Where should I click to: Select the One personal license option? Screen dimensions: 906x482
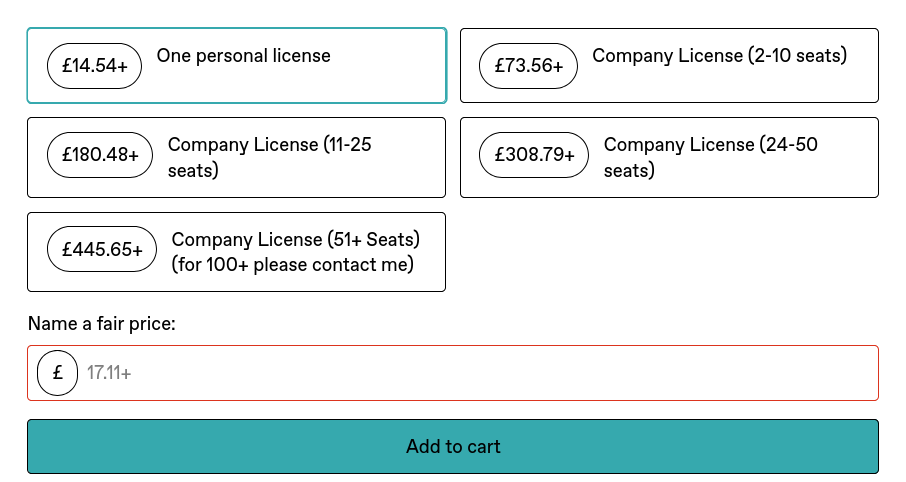click(x=237, y=65)
